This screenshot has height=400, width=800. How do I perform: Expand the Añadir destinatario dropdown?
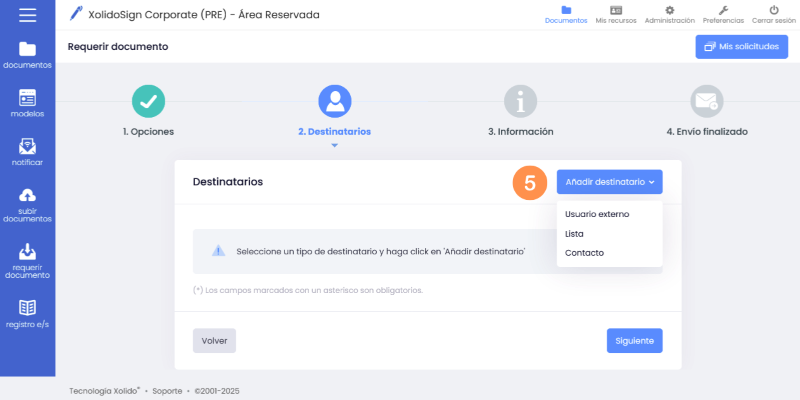coord(610,182)
